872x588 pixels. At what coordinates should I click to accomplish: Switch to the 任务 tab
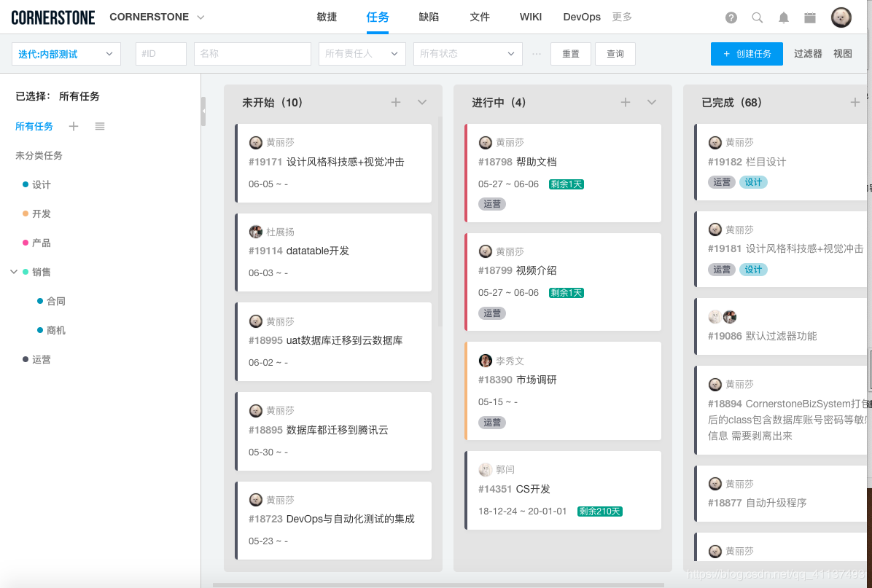click(377, 17)
